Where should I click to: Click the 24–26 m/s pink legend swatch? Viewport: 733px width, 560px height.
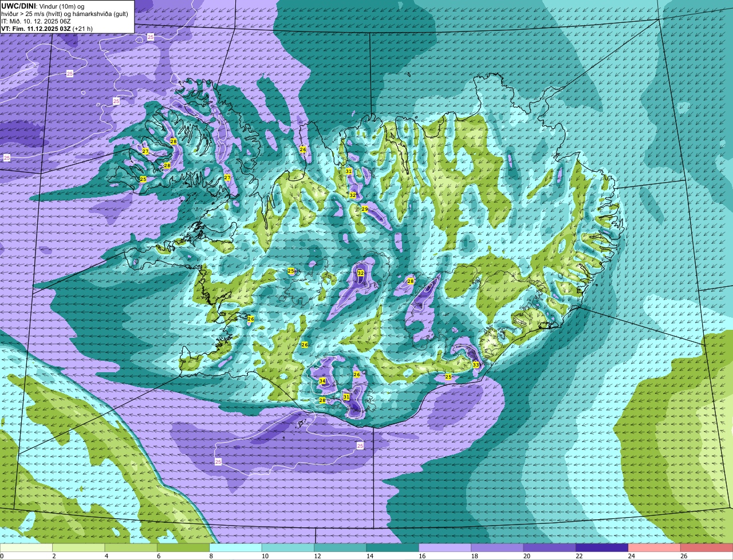tap(655, 548)
